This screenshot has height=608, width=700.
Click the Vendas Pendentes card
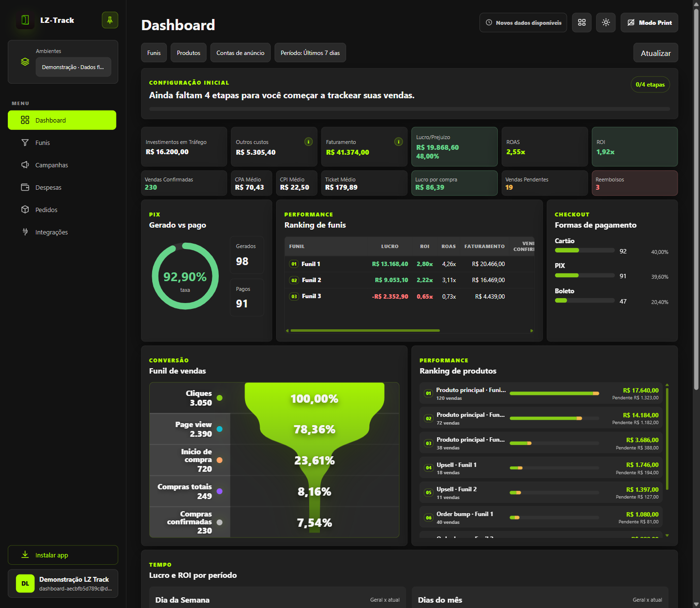(x=545, y=183)
